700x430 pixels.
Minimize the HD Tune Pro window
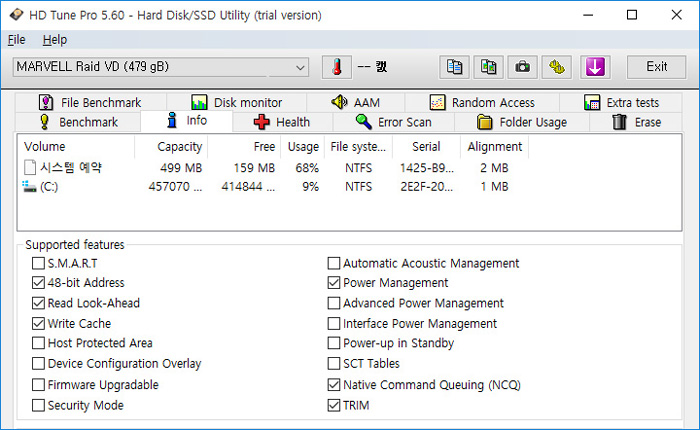[x=588, y=15]
